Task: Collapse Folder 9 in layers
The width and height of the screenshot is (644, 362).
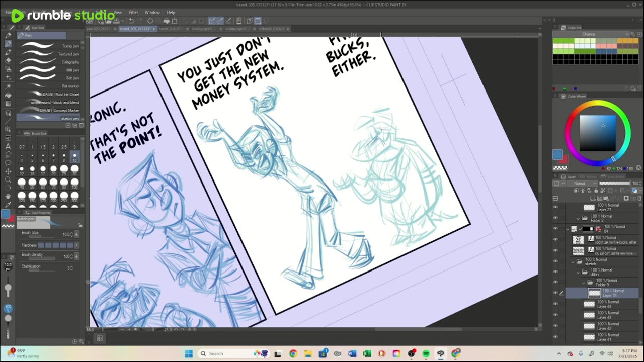Action: [x=584, y=283]
